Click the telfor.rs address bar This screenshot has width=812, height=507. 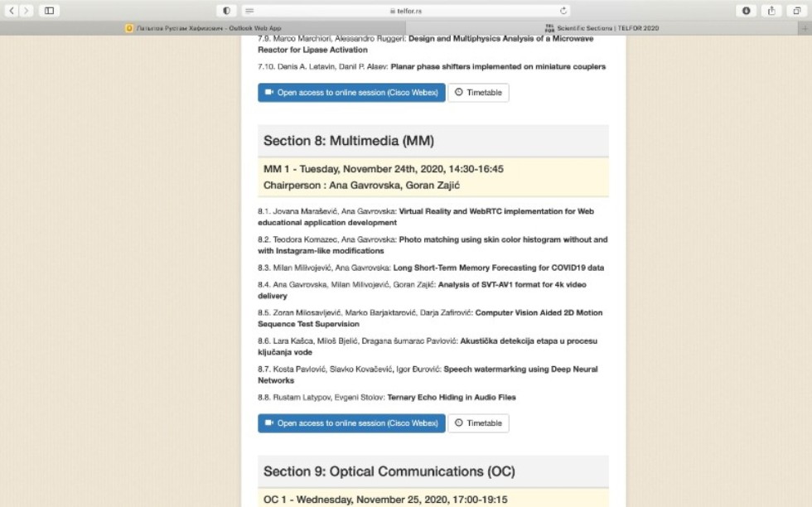click(406, 11)
